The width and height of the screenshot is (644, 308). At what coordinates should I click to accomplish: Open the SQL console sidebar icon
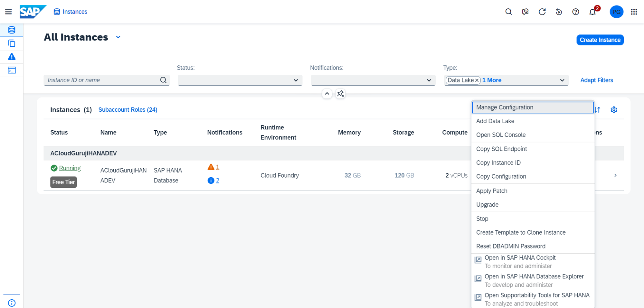click(x=12, y=70)
